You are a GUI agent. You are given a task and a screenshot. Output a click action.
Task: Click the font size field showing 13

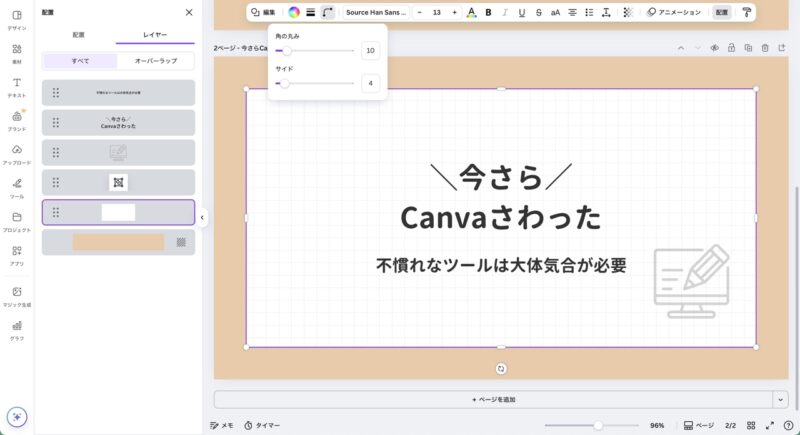tap(437, 12)
